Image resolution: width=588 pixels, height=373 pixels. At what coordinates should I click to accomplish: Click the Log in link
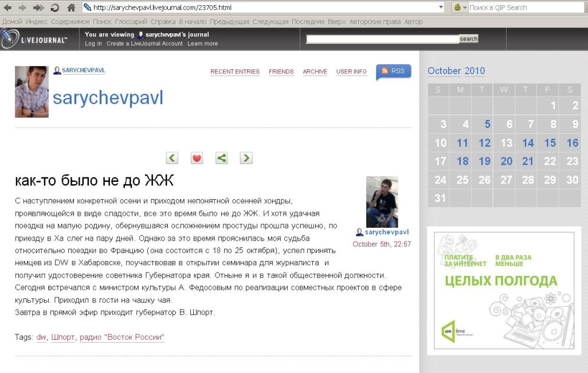93,44
